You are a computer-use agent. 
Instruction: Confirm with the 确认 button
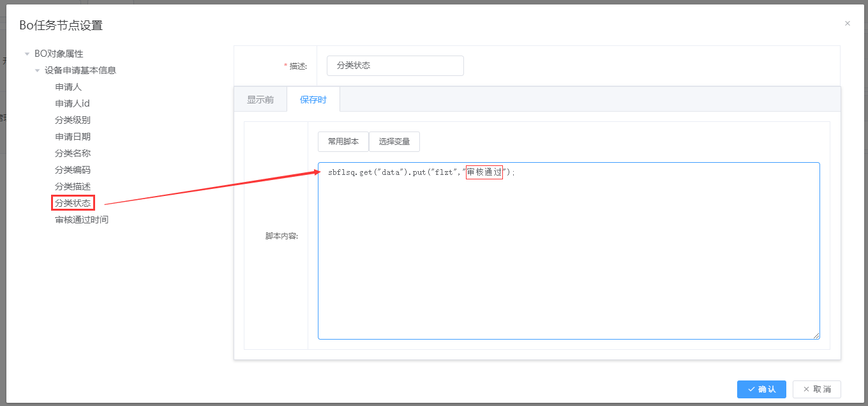pyautogui.click(x=761, y=389)
